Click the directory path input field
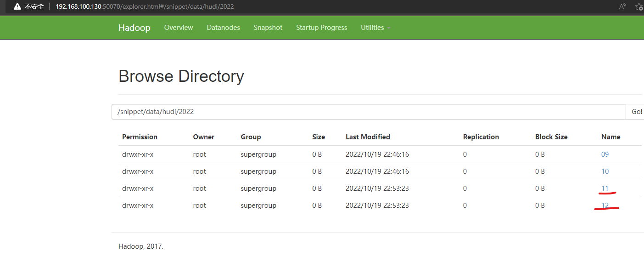 369,112
